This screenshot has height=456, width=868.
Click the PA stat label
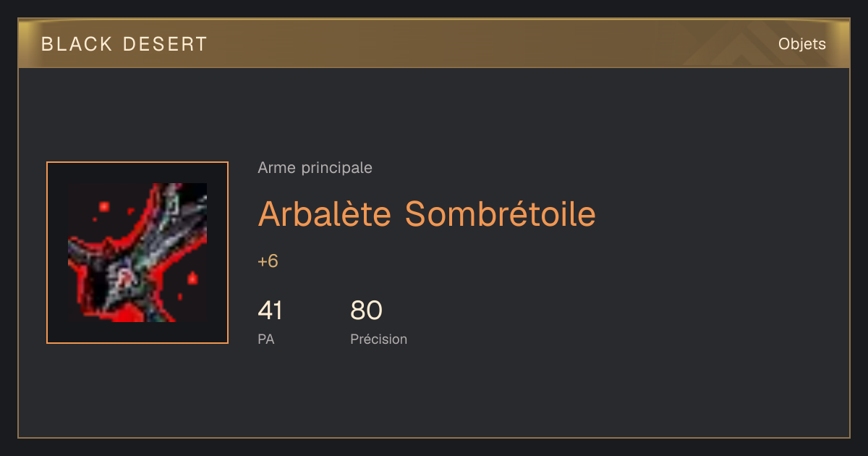[266, 339]
